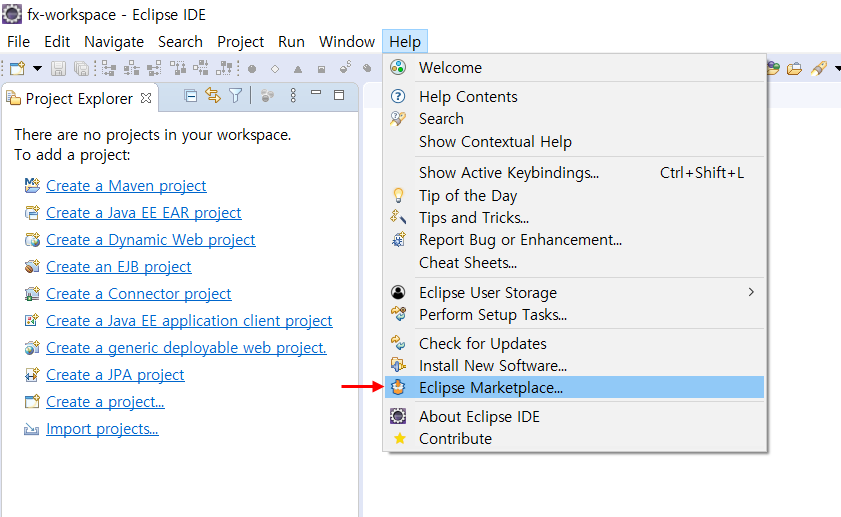Select Search in the Help menu
841x517 pixels.
click(x=574, y=119)
